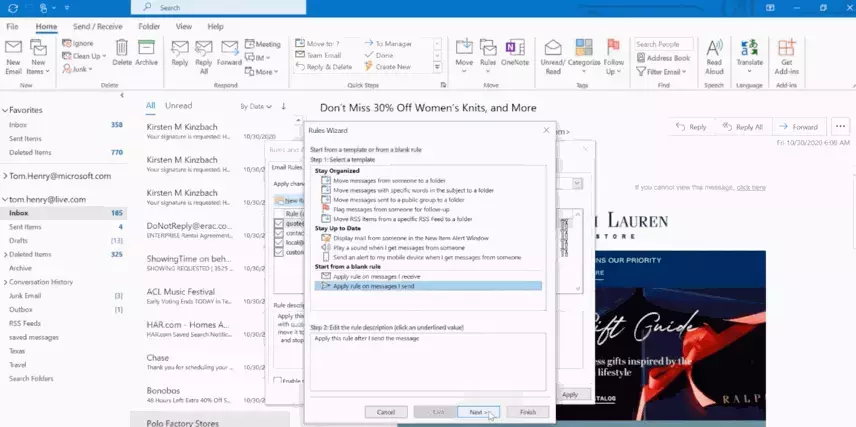Screen dimensions: 856x427
Task: Open the Help tab
Action: pyautogui.click(x=215, y=26)
